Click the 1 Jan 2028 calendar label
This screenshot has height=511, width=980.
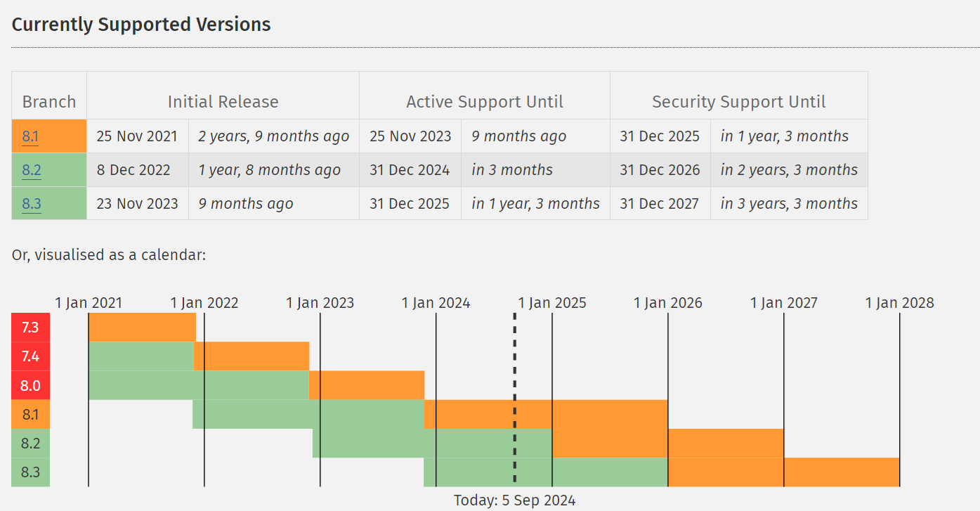(x=899, y=303)
